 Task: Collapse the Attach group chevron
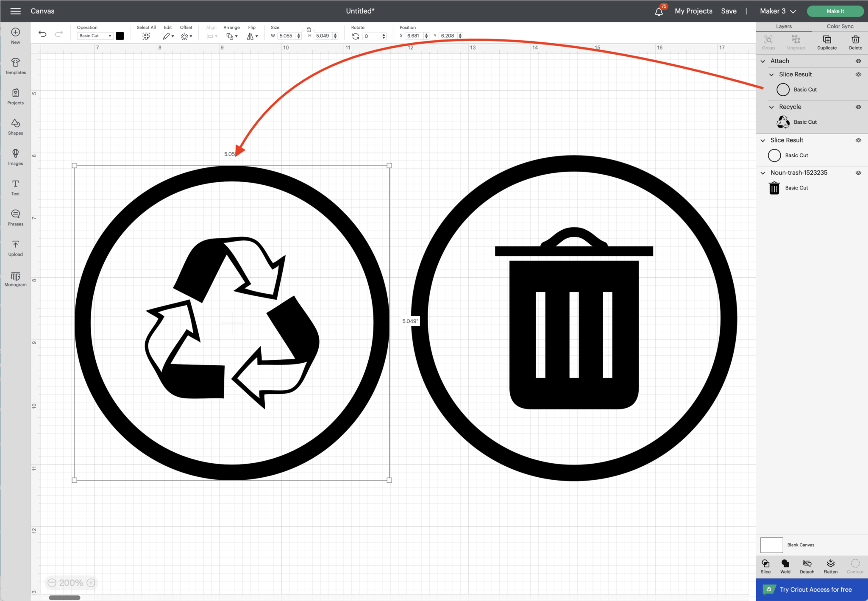pos(763,61)
